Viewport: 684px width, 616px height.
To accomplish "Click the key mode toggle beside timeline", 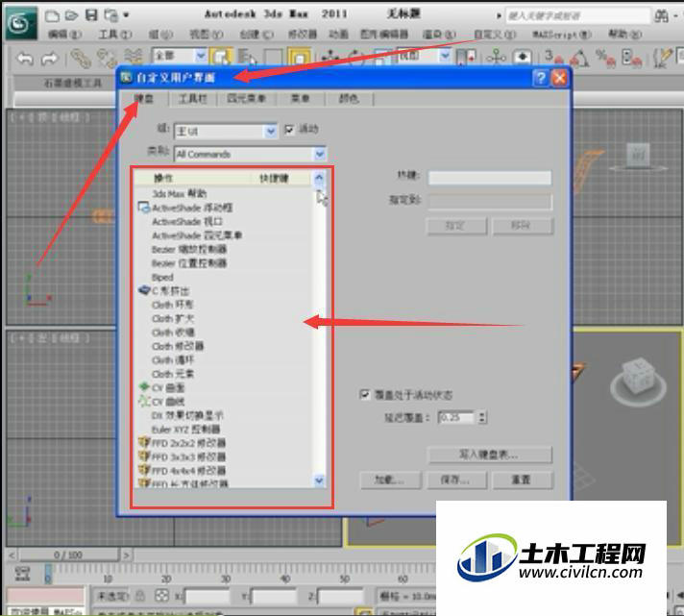I will tap(22, 574).
